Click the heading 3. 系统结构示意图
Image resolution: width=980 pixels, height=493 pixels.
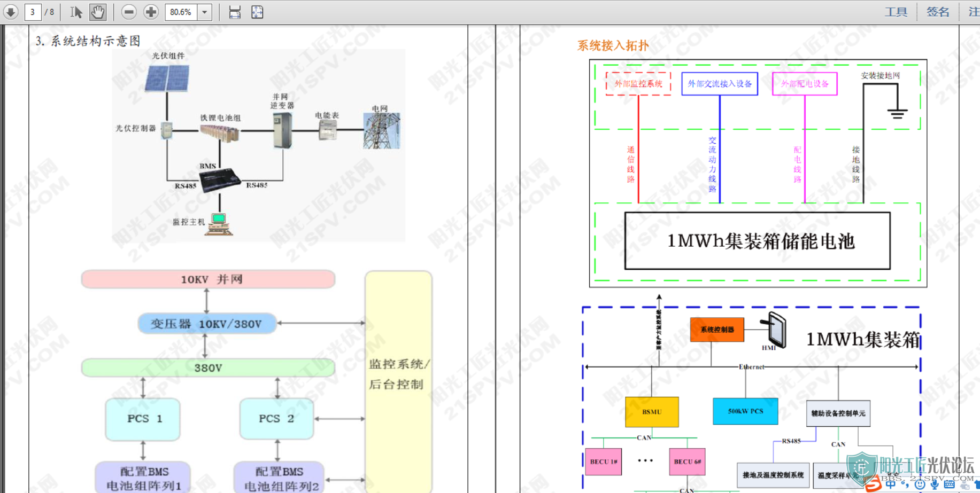[x=88, y=41]
